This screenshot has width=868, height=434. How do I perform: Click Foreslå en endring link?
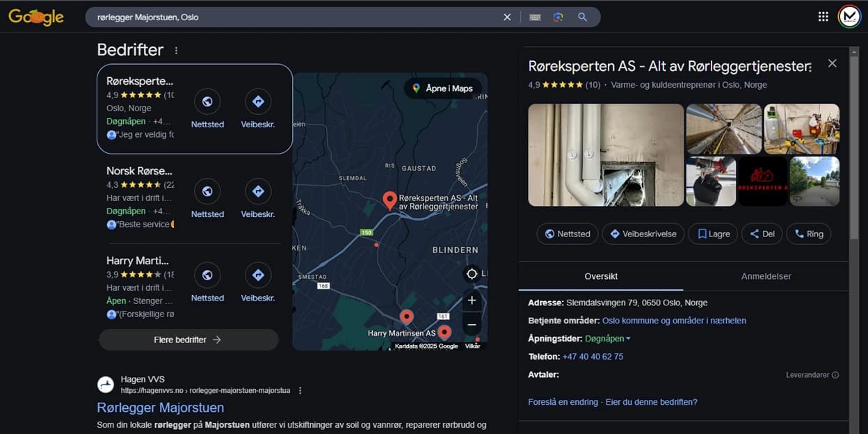coord(563,402)
